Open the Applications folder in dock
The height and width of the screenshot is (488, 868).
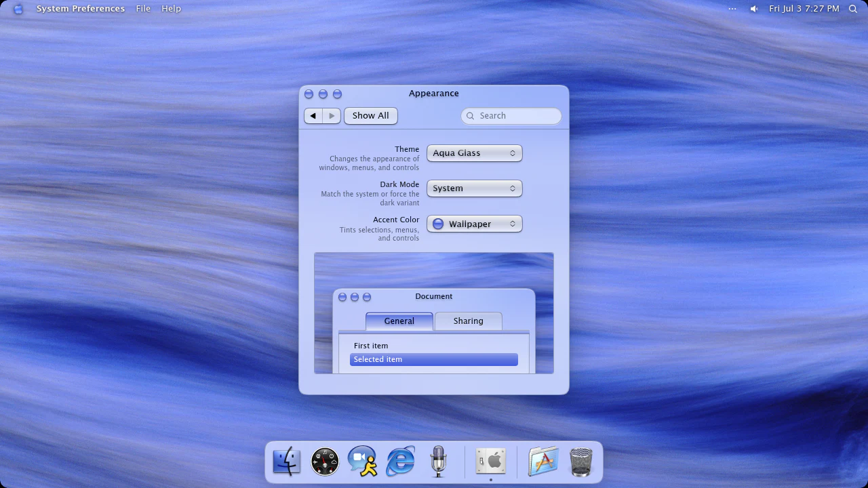pos(543,462)
